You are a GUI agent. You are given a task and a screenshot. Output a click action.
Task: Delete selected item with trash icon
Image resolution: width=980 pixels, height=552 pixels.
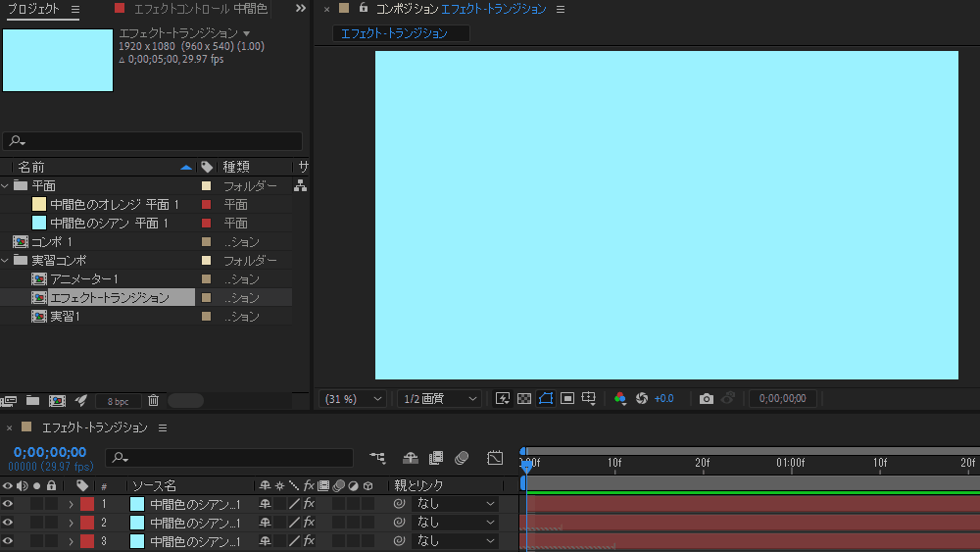153,401
